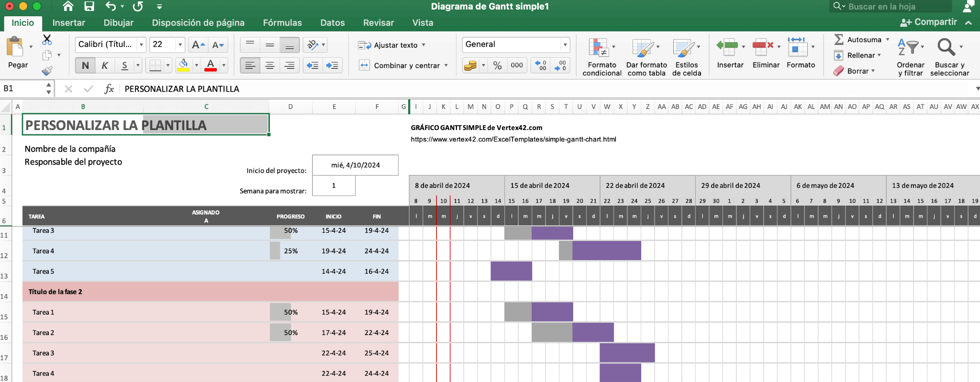Open the font name dropdown

coord(141,45)
